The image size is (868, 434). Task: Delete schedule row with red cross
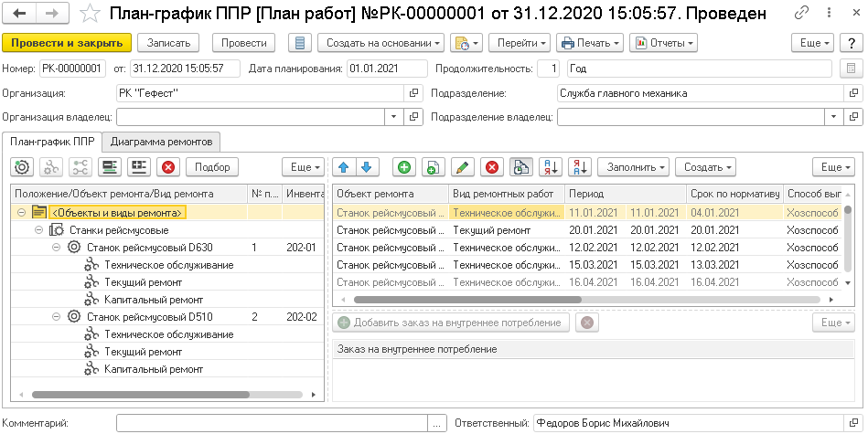(492, 167)
